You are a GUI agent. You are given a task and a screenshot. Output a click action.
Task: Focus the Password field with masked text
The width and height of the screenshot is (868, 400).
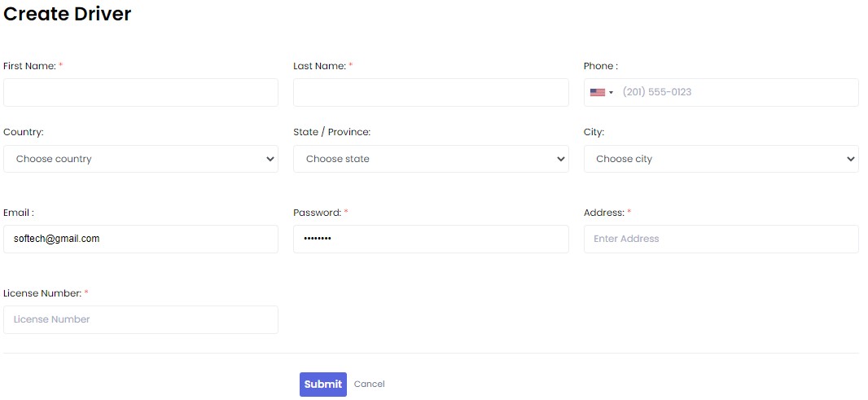click(431, 239)
